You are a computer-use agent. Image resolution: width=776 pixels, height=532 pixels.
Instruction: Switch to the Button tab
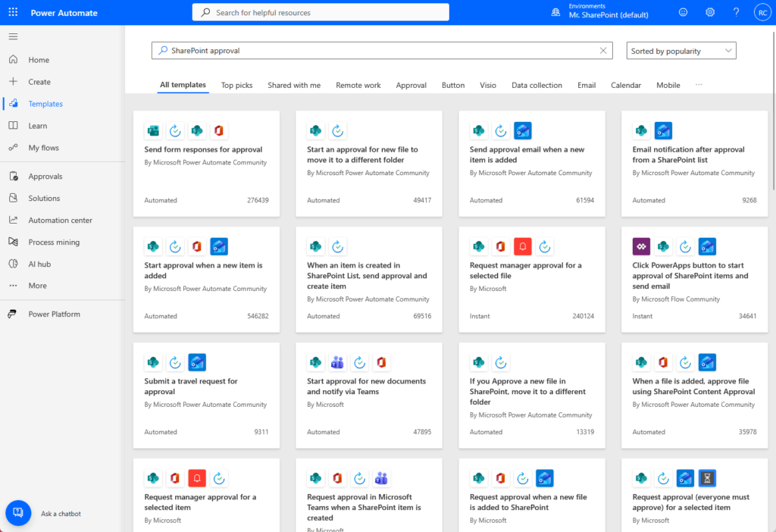coord(453,85)
